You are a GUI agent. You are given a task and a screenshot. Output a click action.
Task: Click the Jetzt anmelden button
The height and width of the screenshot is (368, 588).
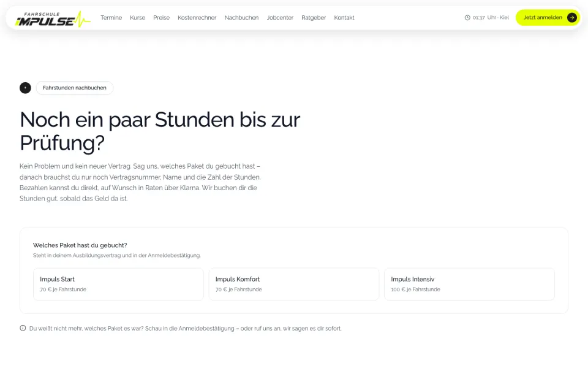pyautogui.click(x=548, y=18)
